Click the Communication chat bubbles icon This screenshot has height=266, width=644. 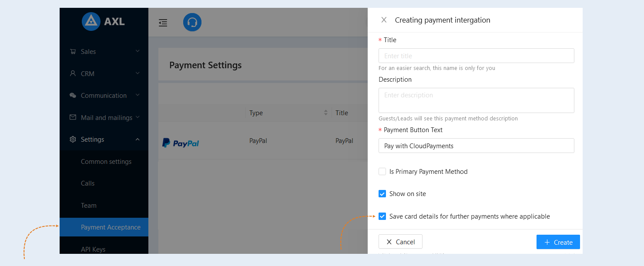73,95
